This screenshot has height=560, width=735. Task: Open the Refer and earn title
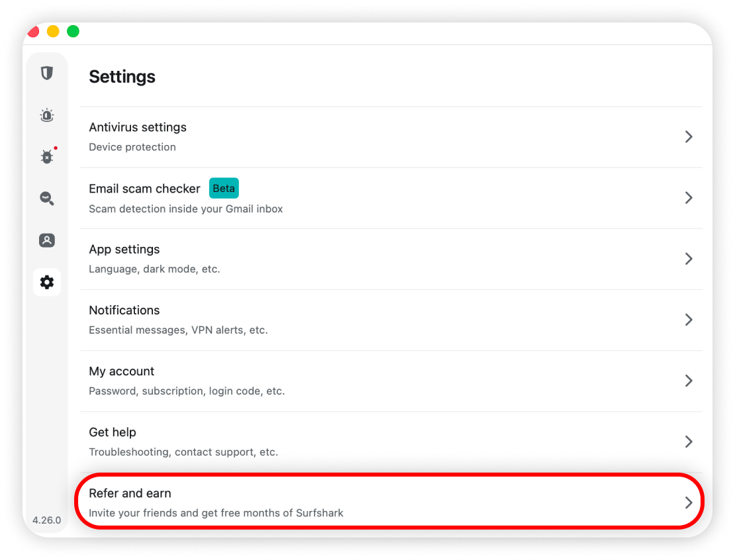[x=130, y=493]
